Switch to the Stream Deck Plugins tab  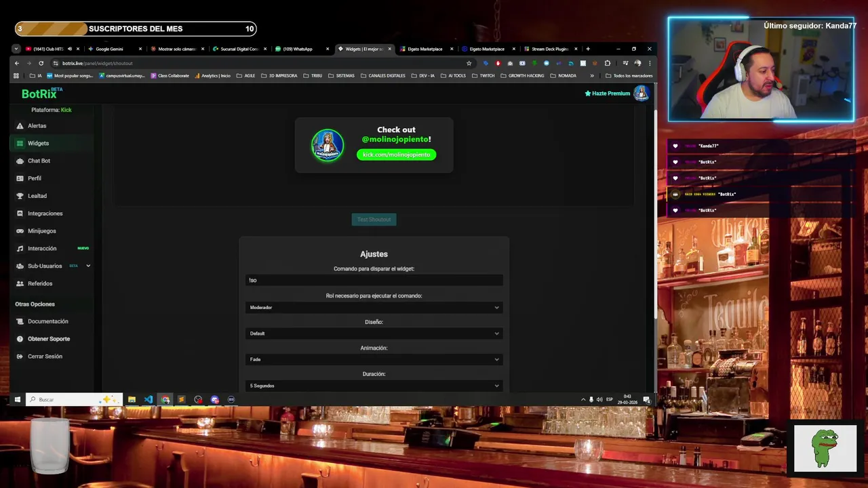551,49
